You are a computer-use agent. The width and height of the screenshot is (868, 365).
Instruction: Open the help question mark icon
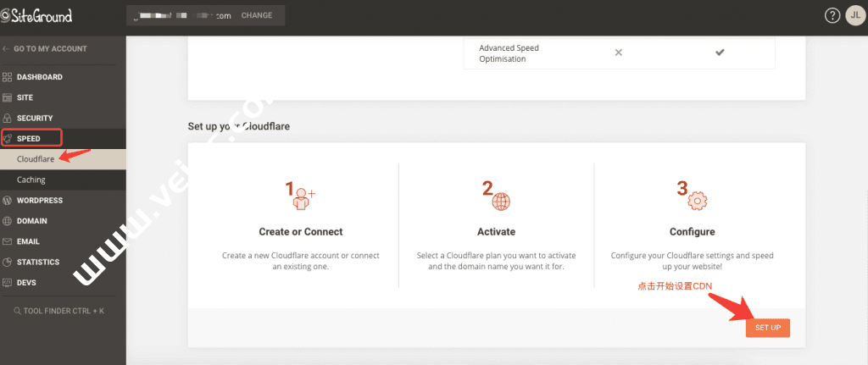tap(832, 16)
